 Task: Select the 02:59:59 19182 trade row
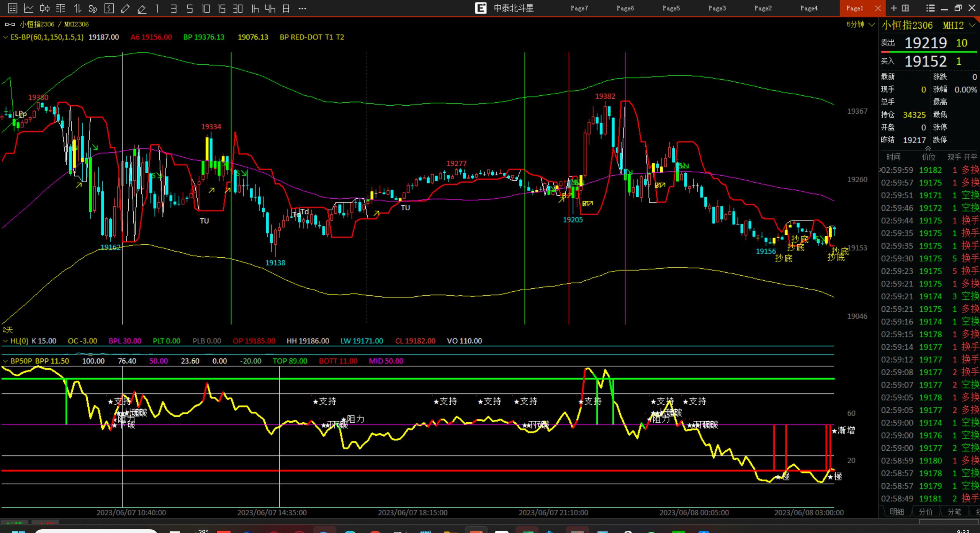pos(929,170)
